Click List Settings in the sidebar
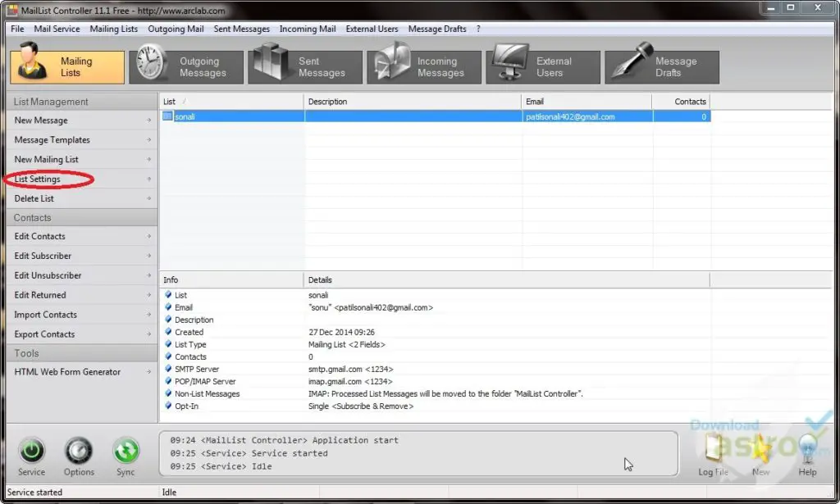Screen dimensions: 840x504 pyautogui.click(x=38, y=179)
